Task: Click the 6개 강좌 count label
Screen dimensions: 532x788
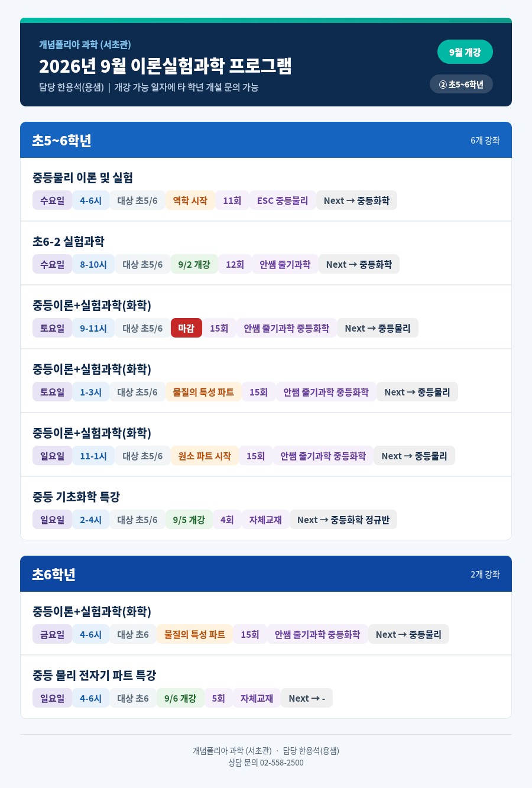Action: (x=485, y=140)
